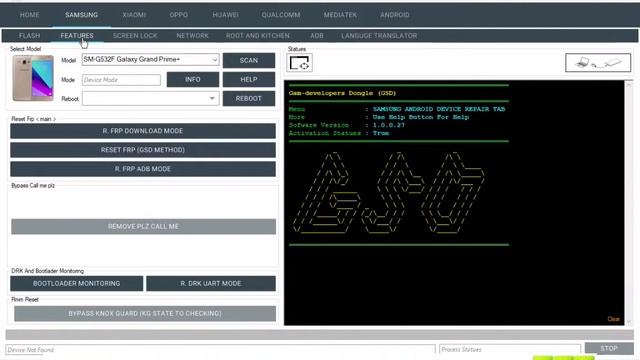
Task: Click the 'Software Version' console line
Action: pyautogui.click(x=347, y=125)
